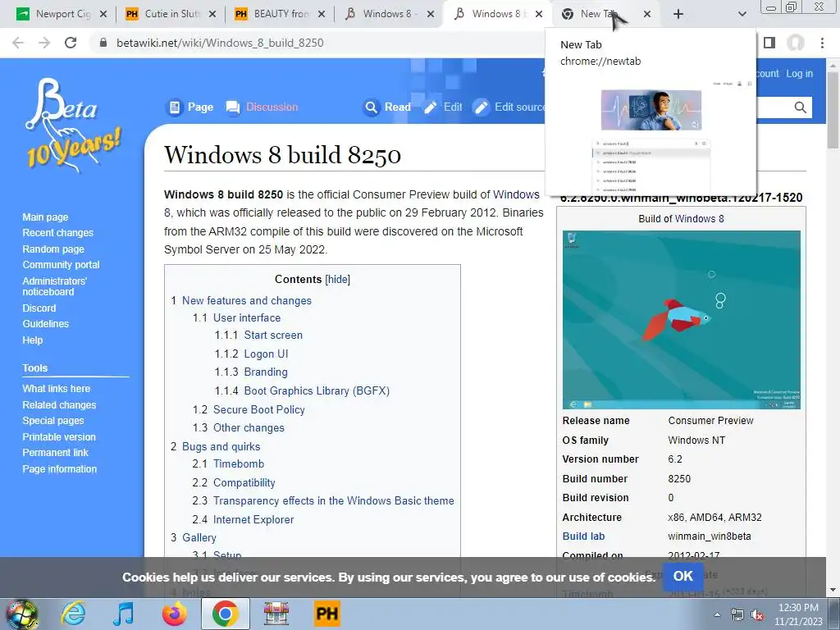The height and width of the screenshot is (630, 840).
Task: Open Administrators' noticeboard link
Action: tap(54, 286)
